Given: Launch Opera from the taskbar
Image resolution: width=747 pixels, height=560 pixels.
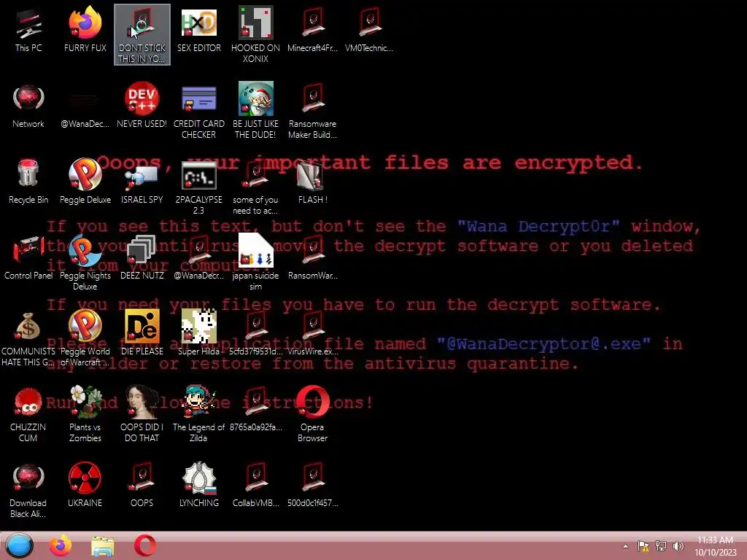Looking at the screenshot, I should pyautogui.click(x=145, y=545).
